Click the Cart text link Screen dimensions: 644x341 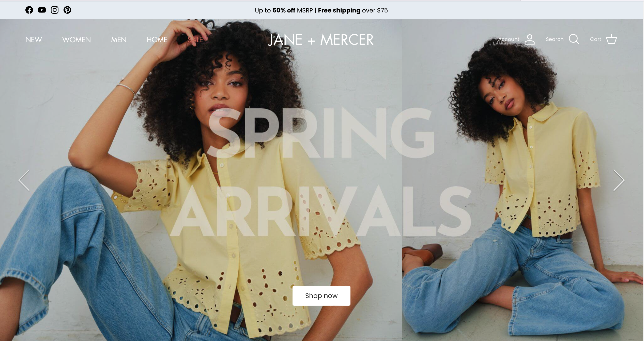[x=595, y=39]
